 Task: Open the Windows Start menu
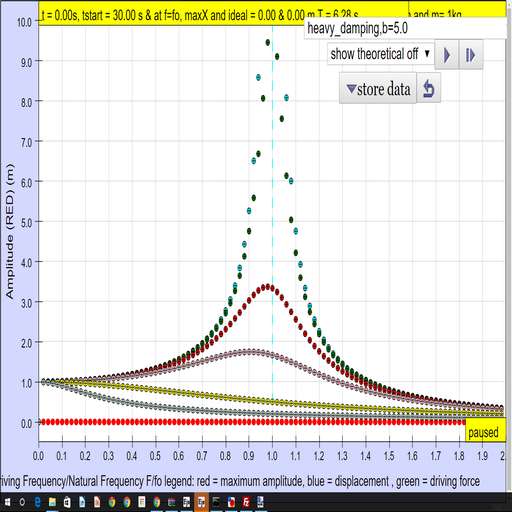pos(7,502)
